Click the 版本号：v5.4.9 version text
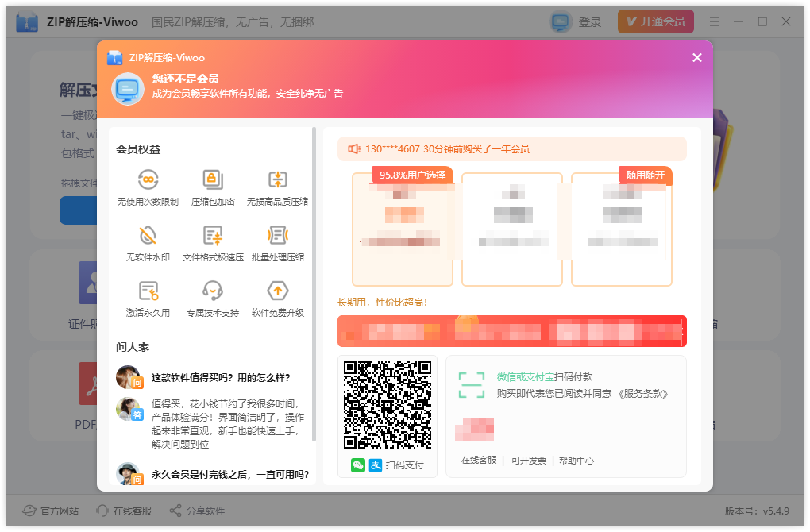The image size is (810, 532). tap(757, 511)
